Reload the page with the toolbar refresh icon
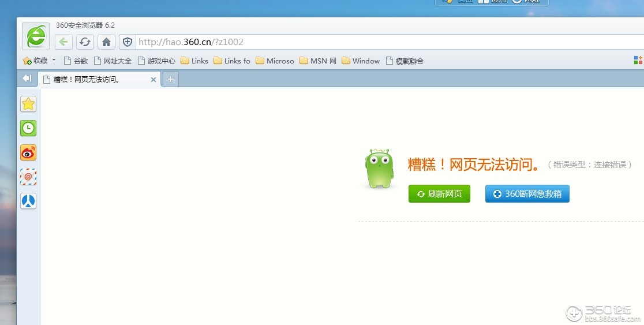644x325 pixels. tap(85, 42)
